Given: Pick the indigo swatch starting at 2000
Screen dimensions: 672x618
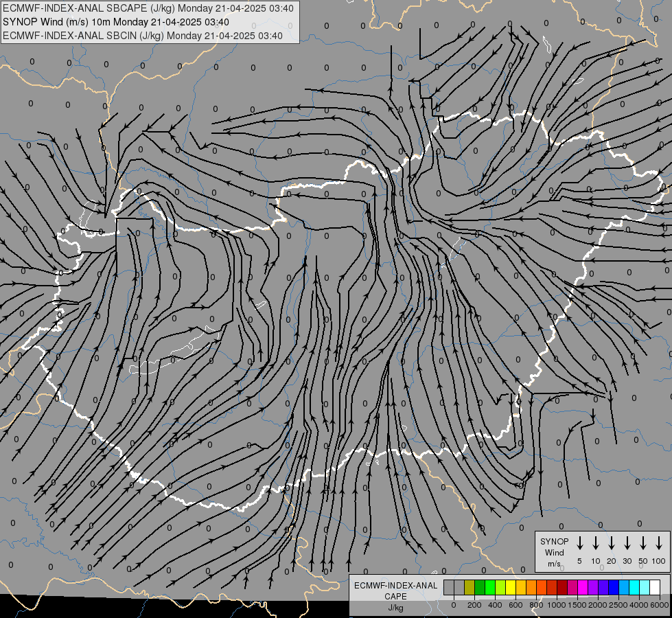Looking at the screenshot, I should [x=604, y=587].
